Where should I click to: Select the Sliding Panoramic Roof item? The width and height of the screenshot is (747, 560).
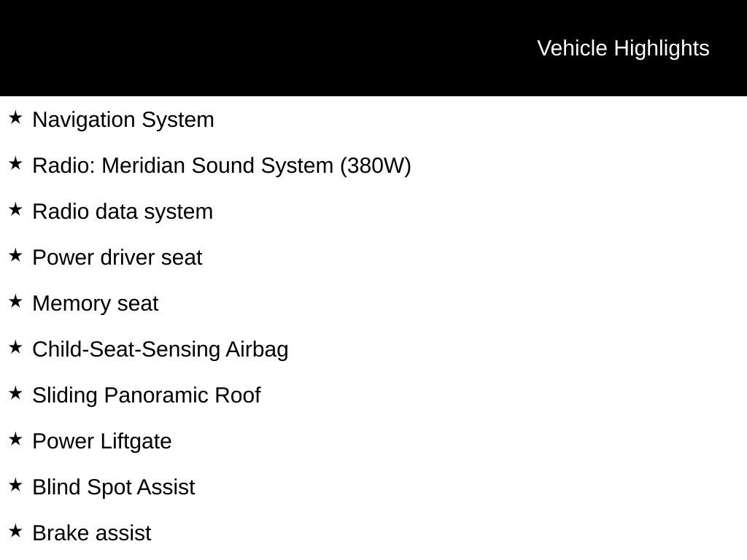point(146,395)
